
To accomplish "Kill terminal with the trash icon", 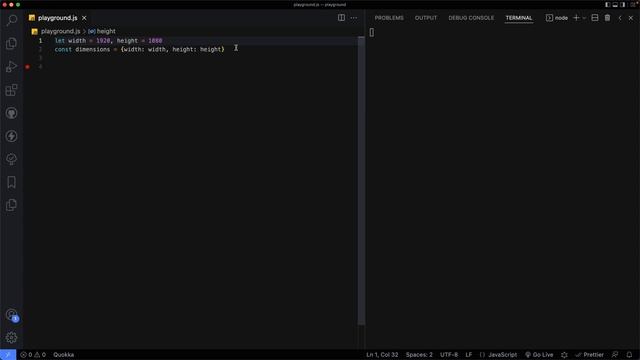I will [x=607, y=18].
